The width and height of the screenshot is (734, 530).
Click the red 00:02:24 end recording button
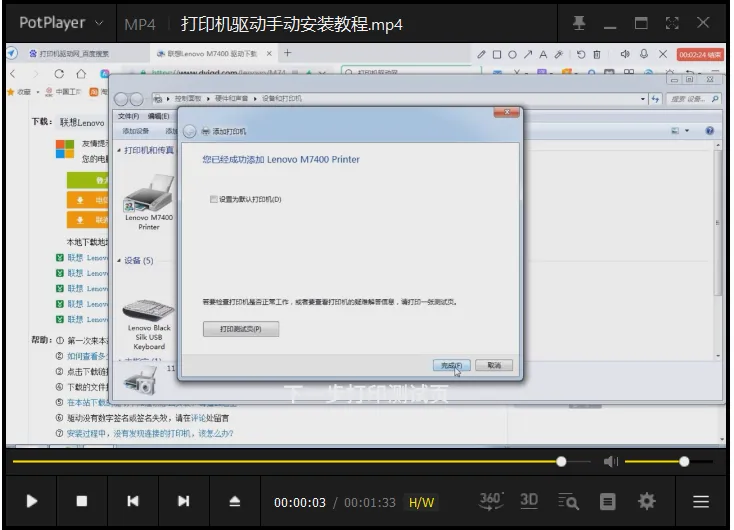click(700, 55)
